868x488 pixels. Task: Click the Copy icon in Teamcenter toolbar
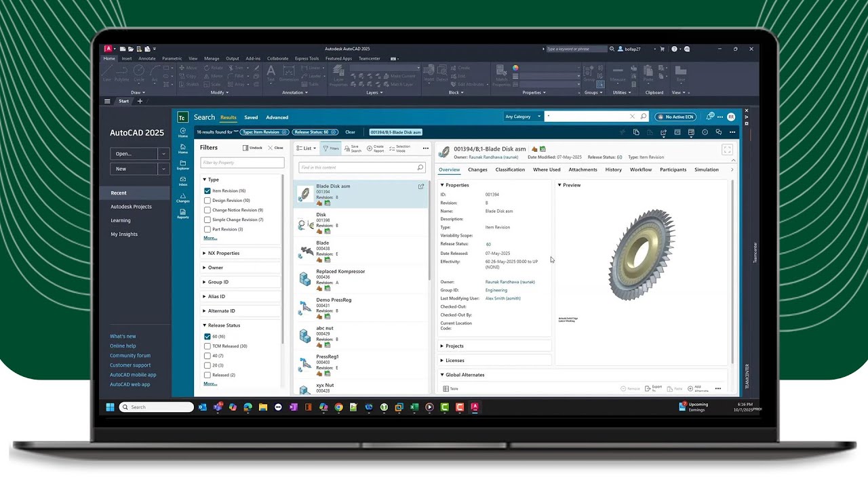click(636, 132)
